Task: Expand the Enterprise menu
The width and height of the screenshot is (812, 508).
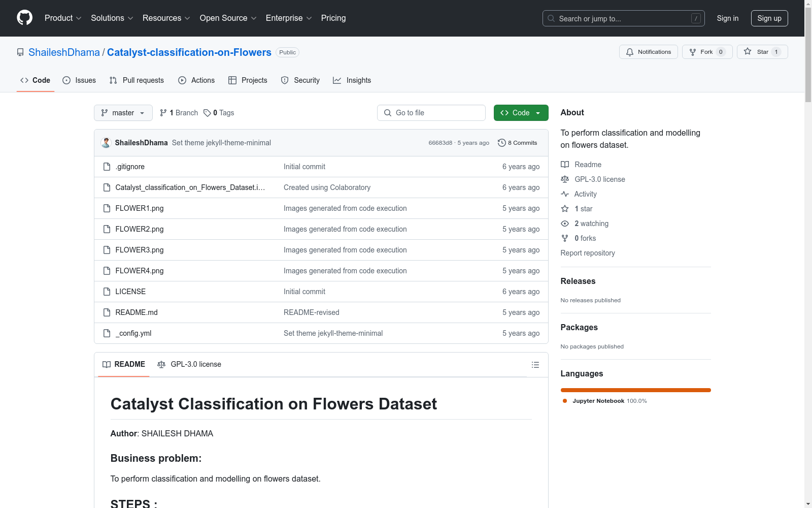Action: point(289,18)
